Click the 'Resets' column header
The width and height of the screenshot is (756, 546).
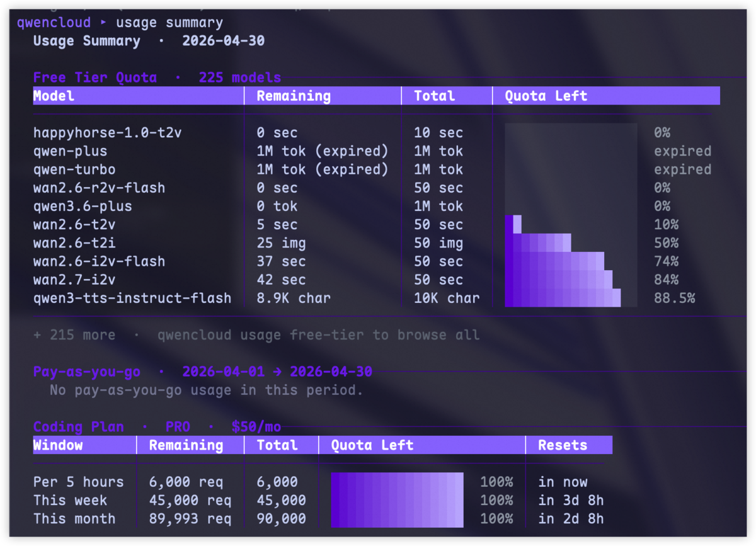(x=563, y=445)
